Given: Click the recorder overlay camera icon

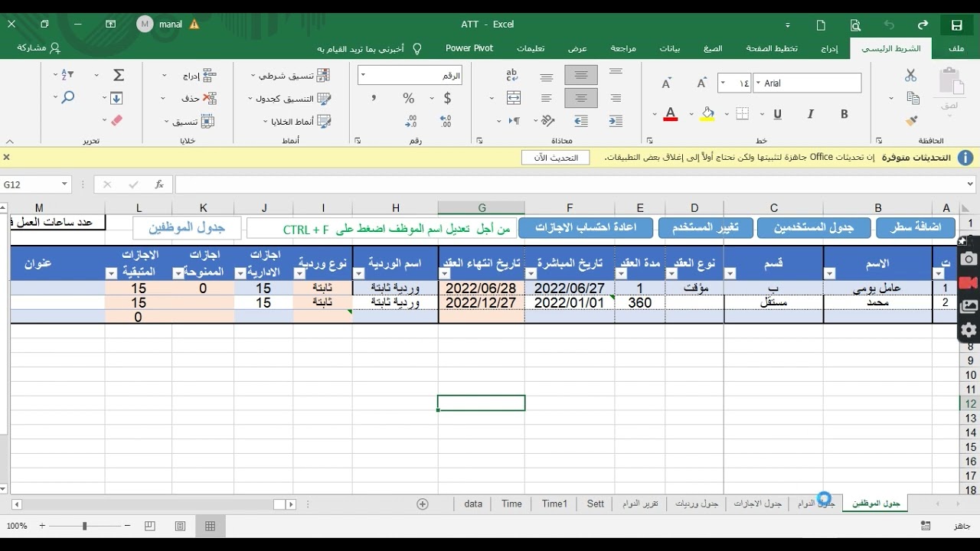Looking at the screenshot, I should point(969,259).
